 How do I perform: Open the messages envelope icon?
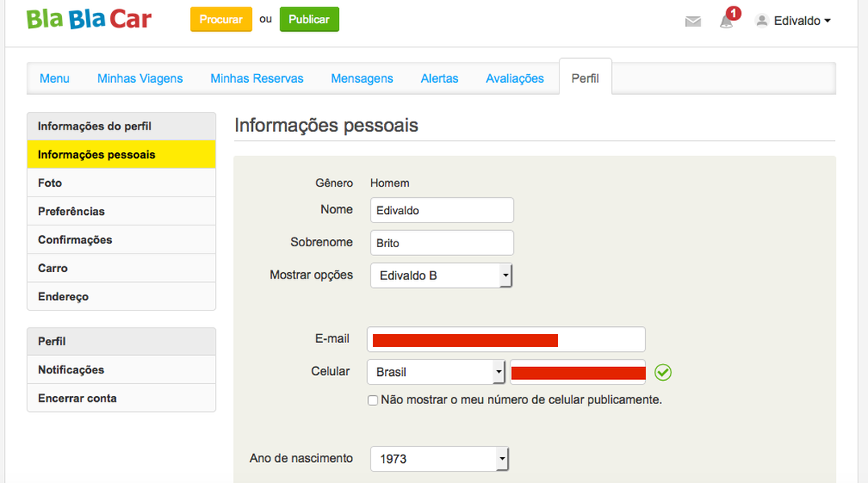tap(692, 22)
